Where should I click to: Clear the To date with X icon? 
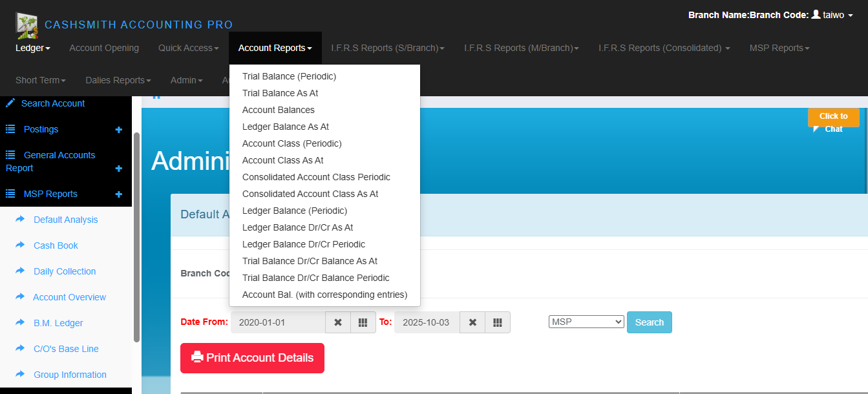click(x=472, y=322)
